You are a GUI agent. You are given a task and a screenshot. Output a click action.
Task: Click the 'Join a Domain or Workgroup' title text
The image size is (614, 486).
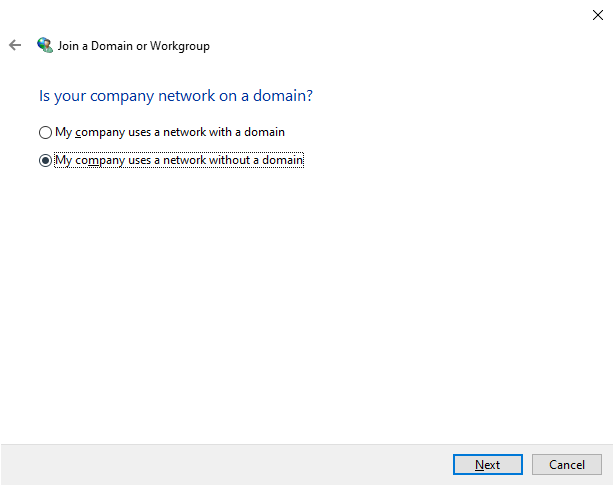pyautogui.click(x=134, y=46)
